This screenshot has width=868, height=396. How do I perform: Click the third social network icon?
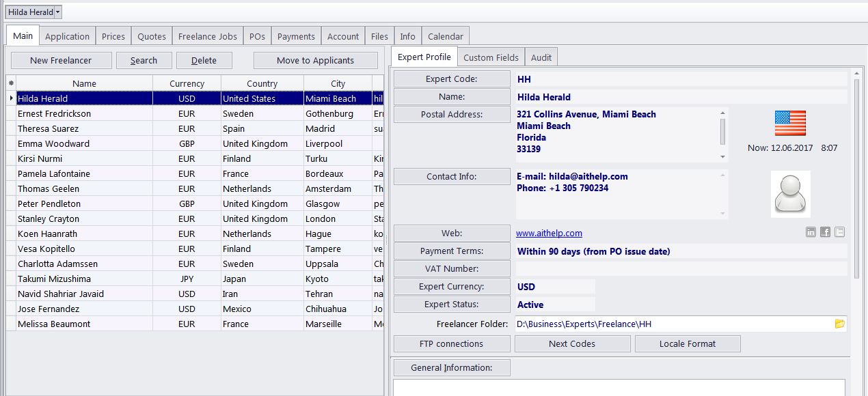click(x=839, y=232)
